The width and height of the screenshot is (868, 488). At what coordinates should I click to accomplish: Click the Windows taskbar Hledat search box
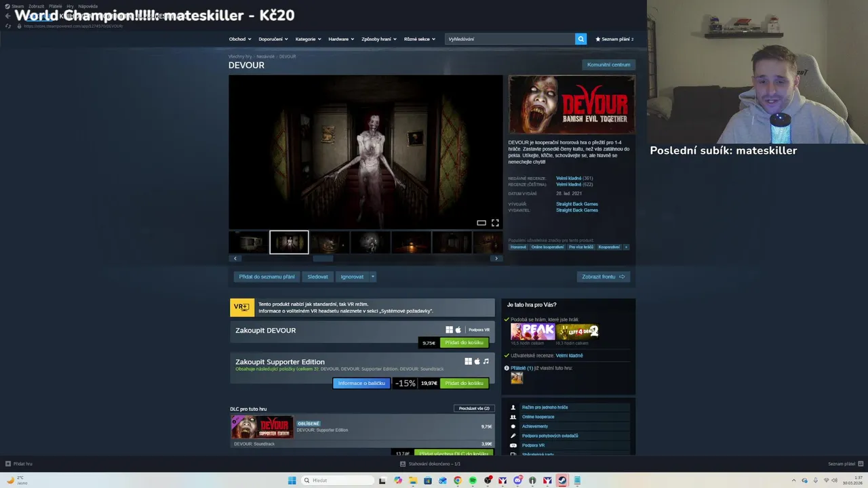coord(337,481)
